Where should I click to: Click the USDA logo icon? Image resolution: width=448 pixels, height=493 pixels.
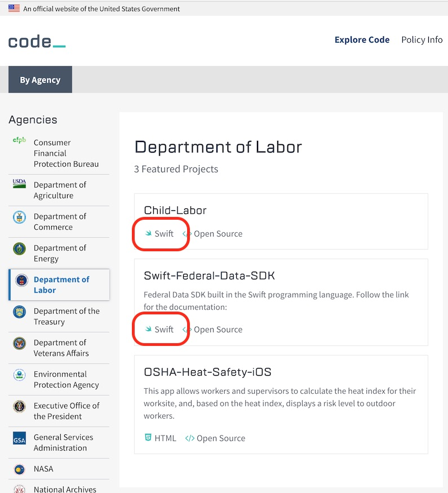click(x=19, y=183)
